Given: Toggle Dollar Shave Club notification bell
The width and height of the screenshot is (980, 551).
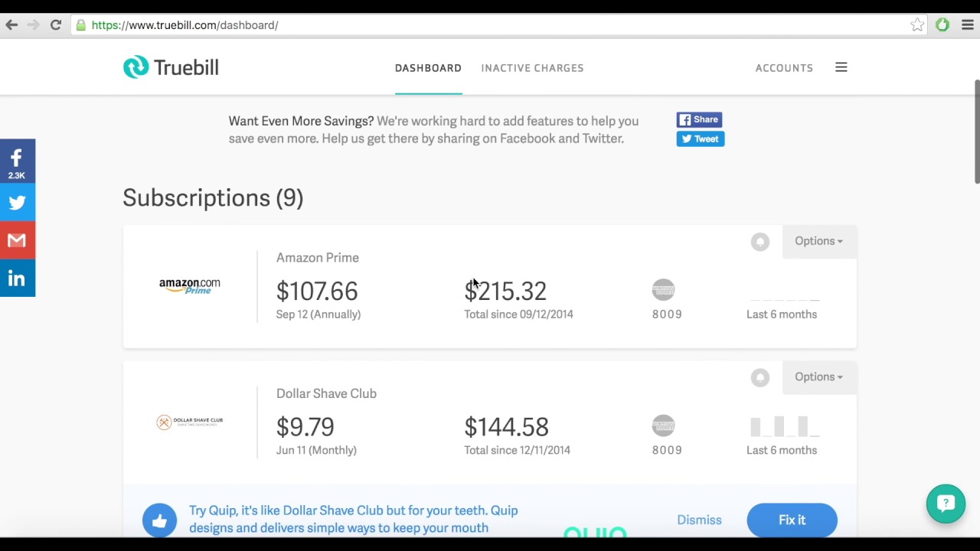Looking at the screenshot, I should click(760, 378).
